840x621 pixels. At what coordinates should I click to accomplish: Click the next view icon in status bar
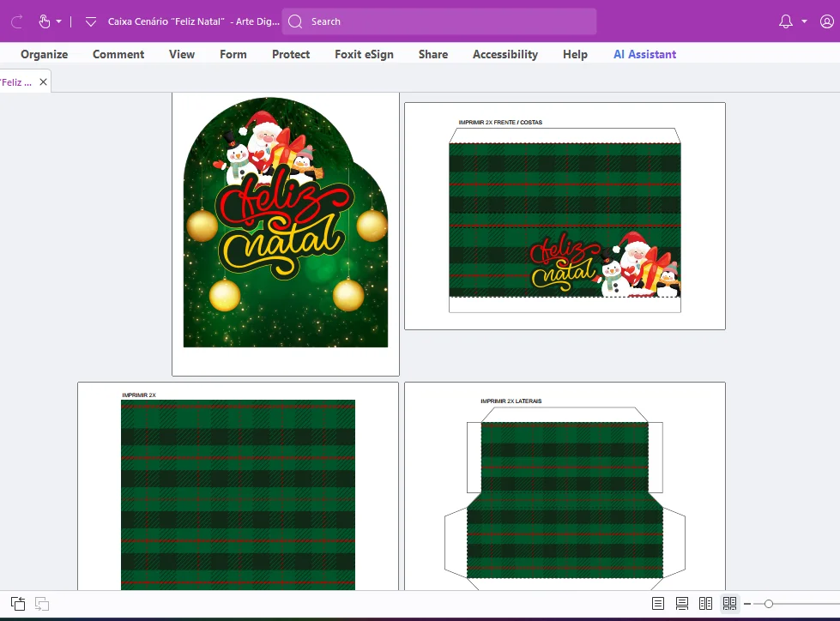pyautogui.click(x=42, y=604)
